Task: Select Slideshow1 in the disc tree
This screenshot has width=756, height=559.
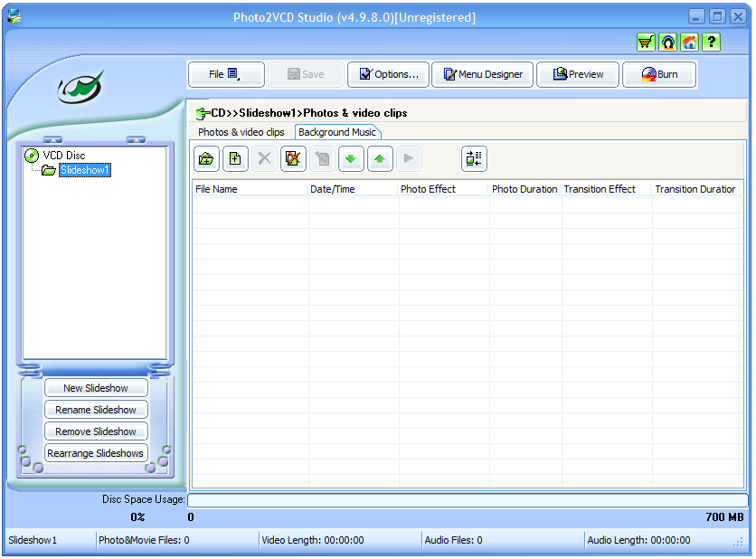Action: [x=85, y=170]
